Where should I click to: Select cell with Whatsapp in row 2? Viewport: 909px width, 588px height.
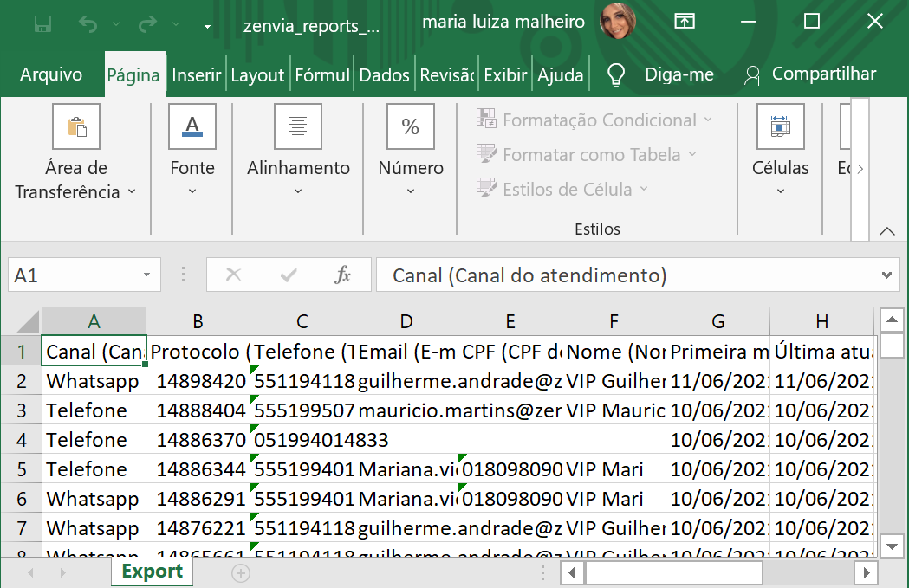click(x=94, y=381)
